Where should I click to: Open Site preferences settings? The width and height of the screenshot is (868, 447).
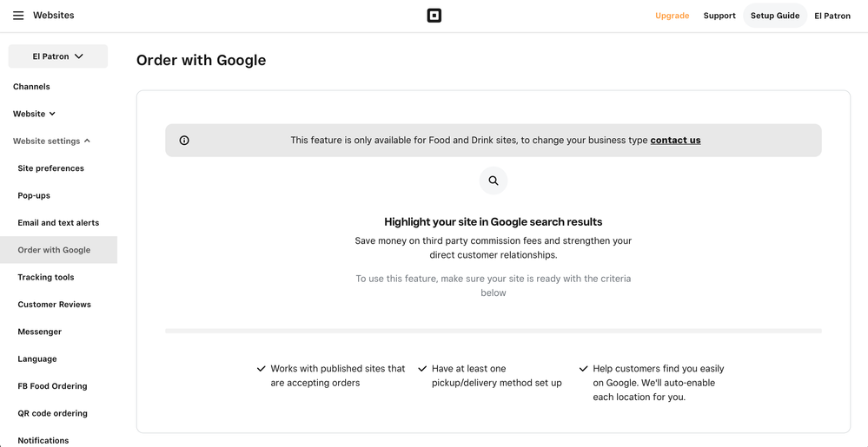(51, 168)
